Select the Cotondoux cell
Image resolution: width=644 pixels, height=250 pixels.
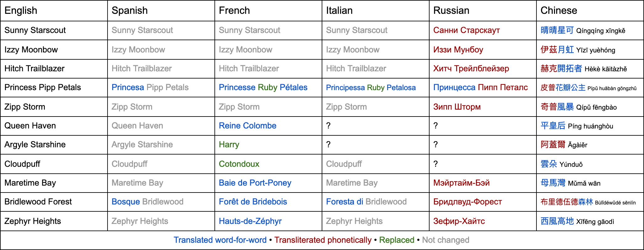click(239, 164)
